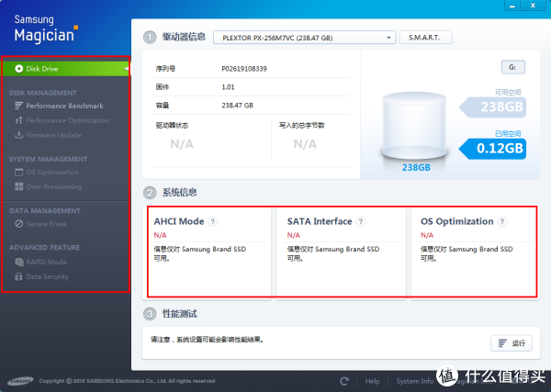Click the RAPID Mode icon
Screen dimensions: 551x392
[x=19, y=262]
